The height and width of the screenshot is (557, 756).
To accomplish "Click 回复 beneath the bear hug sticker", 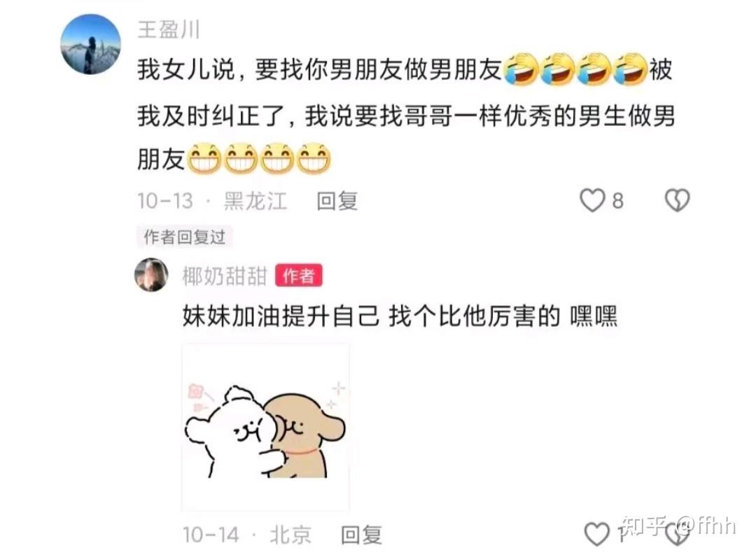I will pos(361,535).
